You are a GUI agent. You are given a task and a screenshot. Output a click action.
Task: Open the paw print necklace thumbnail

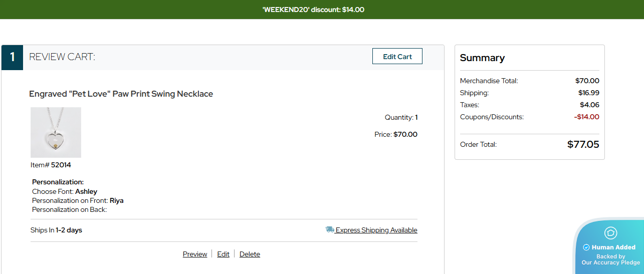56,132
